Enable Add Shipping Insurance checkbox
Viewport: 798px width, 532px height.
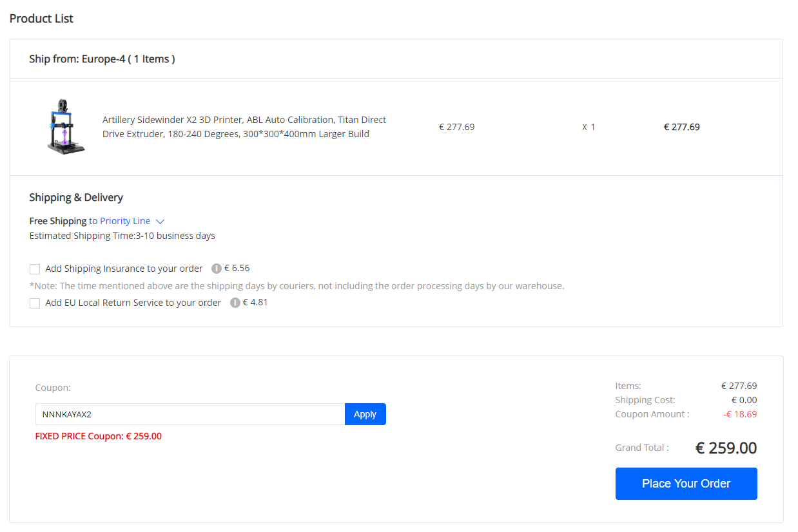(35, 269)
